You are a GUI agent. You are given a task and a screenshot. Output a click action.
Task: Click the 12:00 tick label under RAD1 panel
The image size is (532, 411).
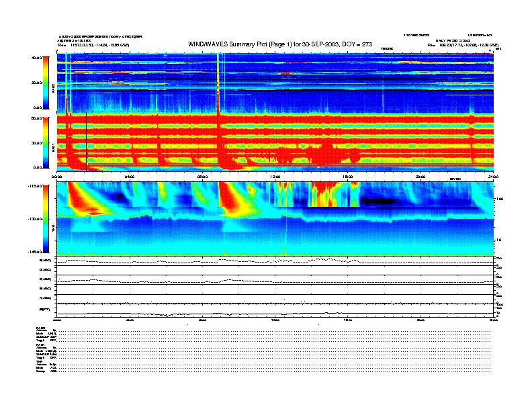[x=275, y=177]
